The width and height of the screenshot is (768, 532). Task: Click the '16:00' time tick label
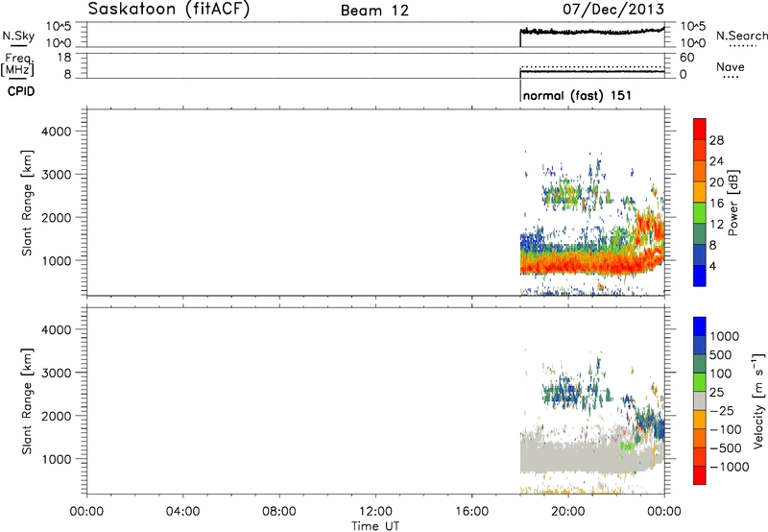(x=472, y=512)
